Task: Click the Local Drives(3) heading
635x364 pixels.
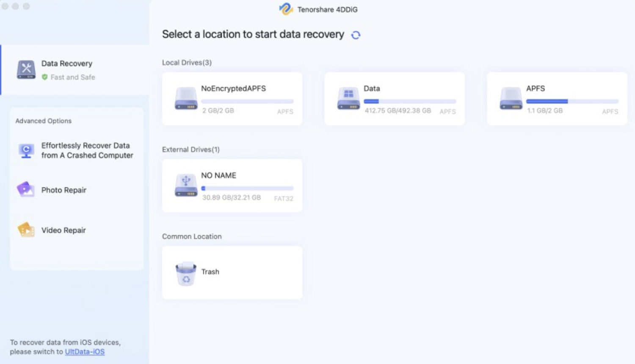Action: pos(187,63)
